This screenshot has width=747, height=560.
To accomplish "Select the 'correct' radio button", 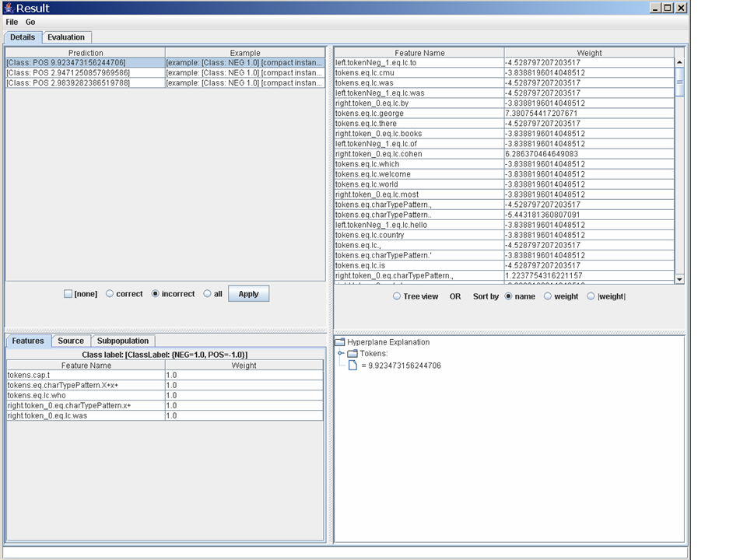I will tap(110, 294).
